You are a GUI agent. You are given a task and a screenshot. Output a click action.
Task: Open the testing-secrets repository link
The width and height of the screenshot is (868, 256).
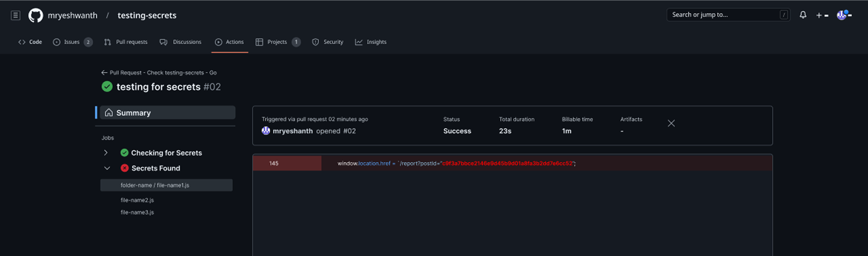[x=147, y=15]
